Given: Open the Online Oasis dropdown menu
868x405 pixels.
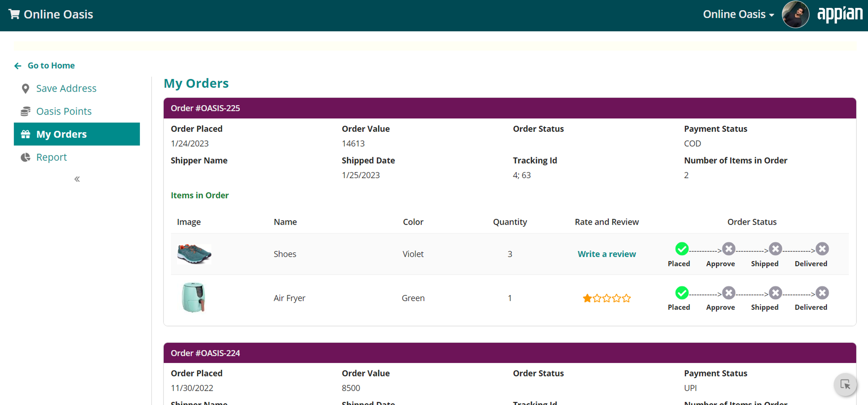Looking at the screenshot, I should tap(738, 14).
